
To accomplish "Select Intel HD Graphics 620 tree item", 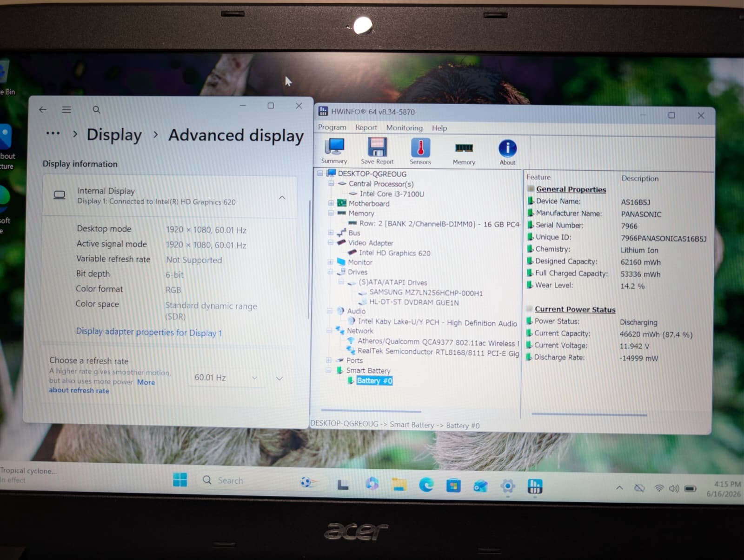I will point(394,253).
